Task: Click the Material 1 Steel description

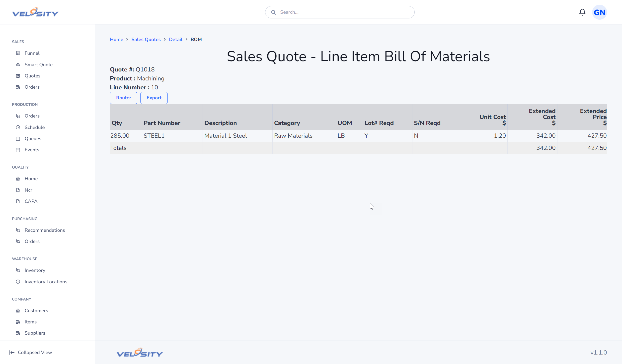Action: pyautogui.click(x=226, y=136)
